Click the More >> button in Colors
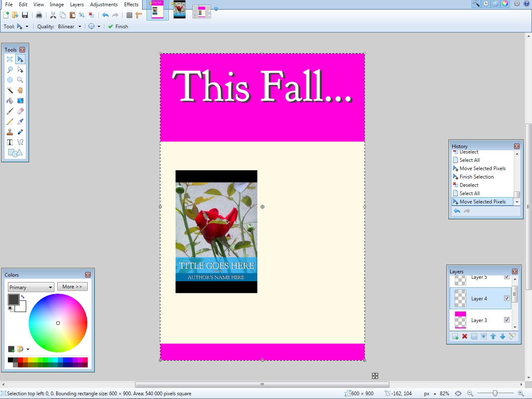This screenshot has height=399, width=532. click(x=72, y=287)
